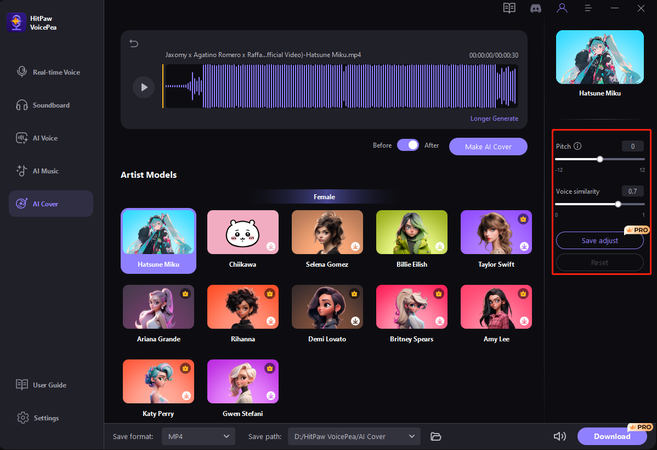
Task: Select the AI Cover section
Action: pos(51,204)
